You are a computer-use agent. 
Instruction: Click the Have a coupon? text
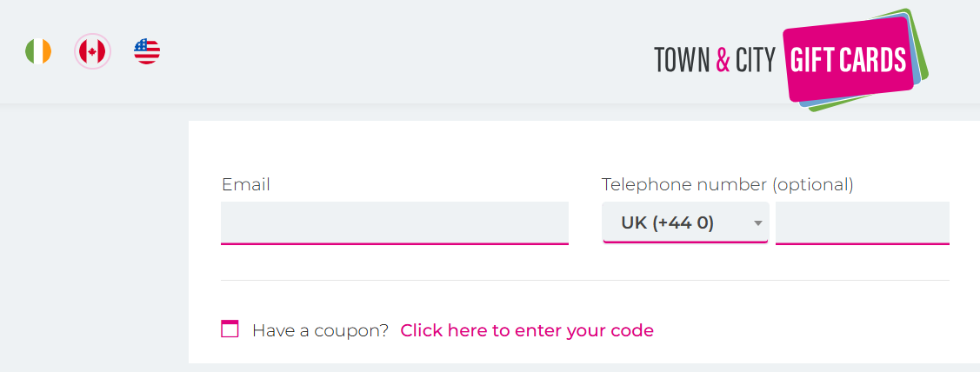[321, 330]
